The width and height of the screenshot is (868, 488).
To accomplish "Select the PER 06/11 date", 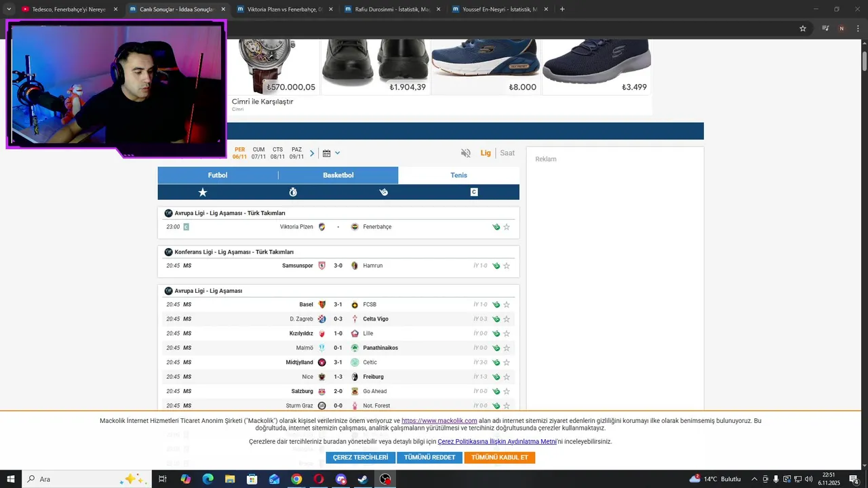I will coord(240,153).
